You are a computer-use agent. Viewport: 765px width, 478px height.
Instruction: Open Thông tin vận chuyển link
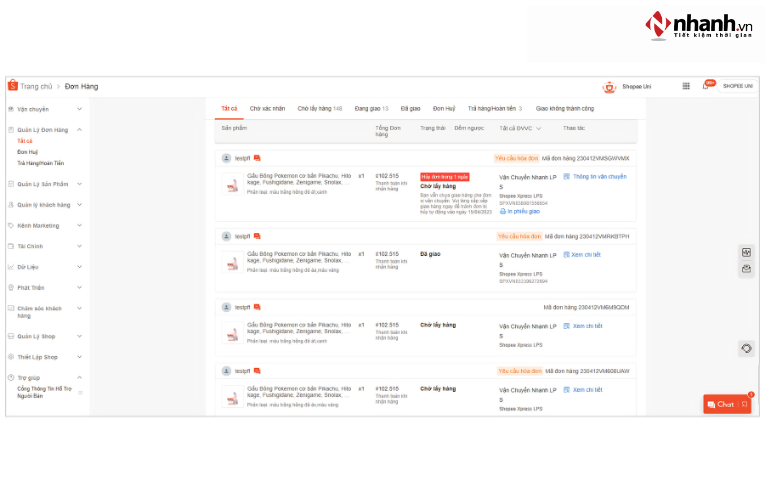point(600,177)
